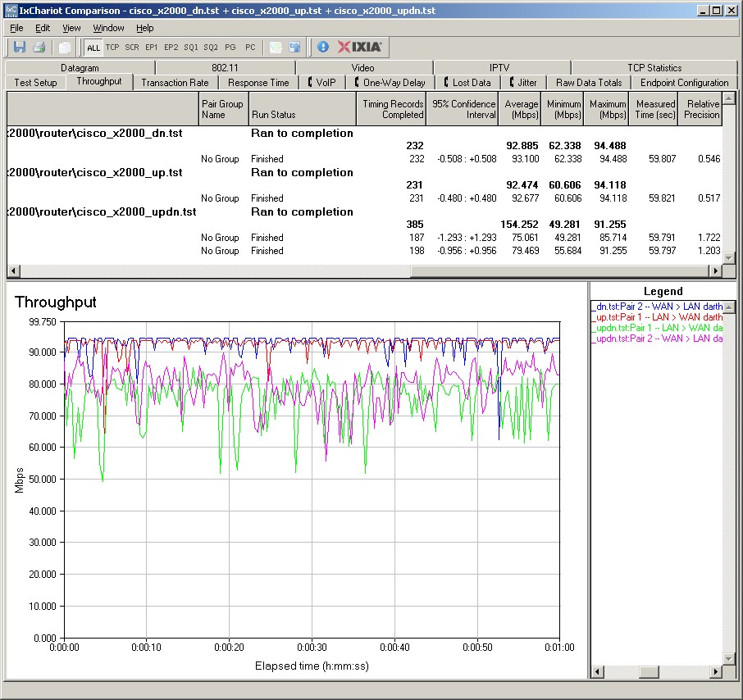
Task: Switch to the Lost Data tab
Action: (467, 83)
